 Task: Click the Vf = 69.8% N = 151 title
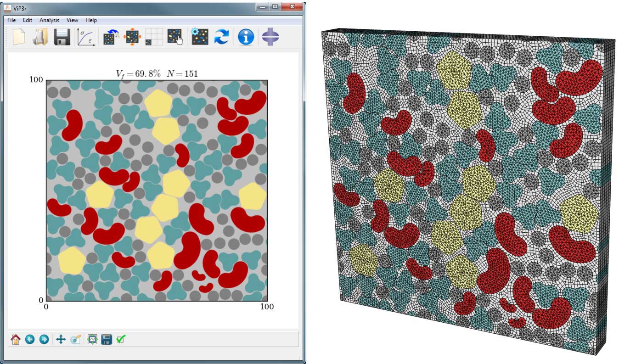[x=157, y=74]
